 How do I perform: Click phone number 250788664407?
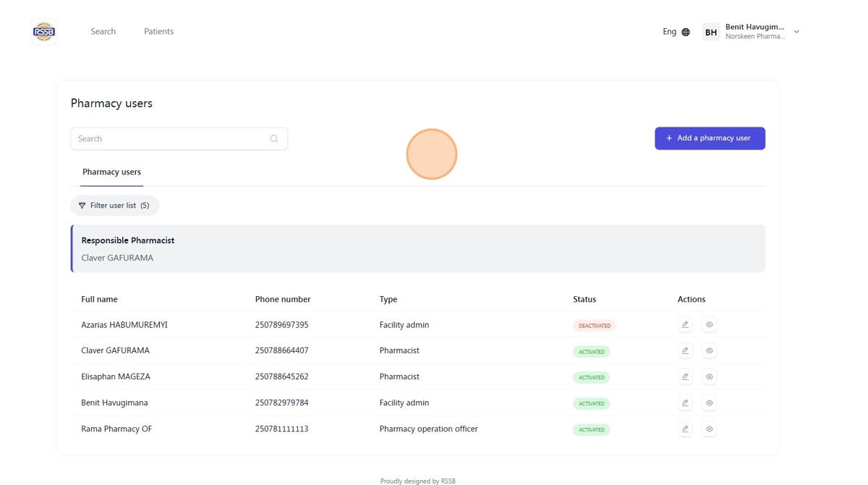(281, 350)
